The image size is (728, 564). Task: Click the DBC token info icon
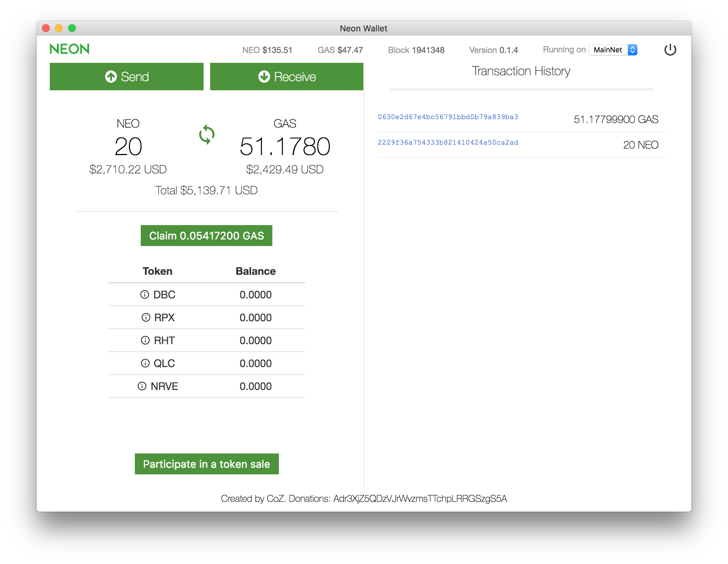144,294
